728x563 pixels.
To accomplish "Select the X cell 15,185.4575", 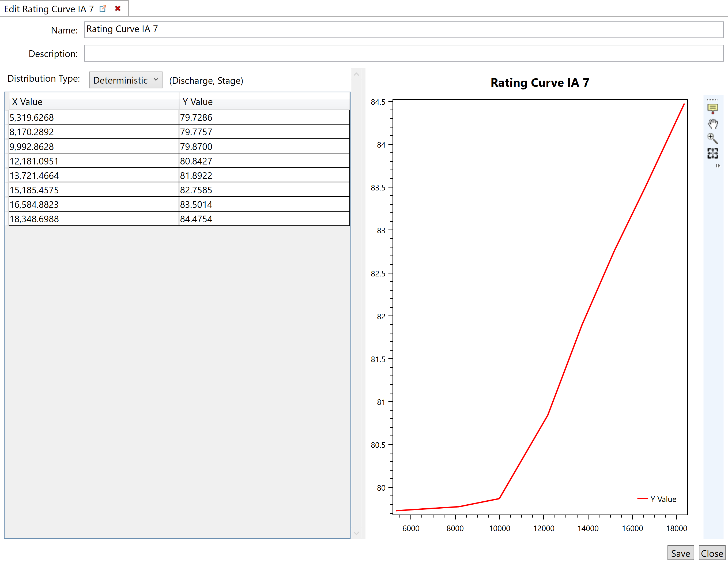I will point(94,190).
